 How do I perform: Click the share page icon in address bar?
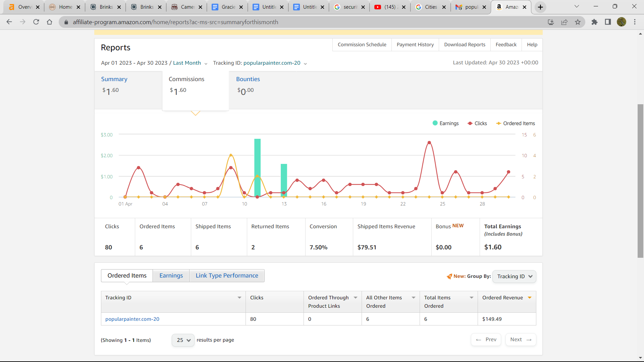(564, 22)
